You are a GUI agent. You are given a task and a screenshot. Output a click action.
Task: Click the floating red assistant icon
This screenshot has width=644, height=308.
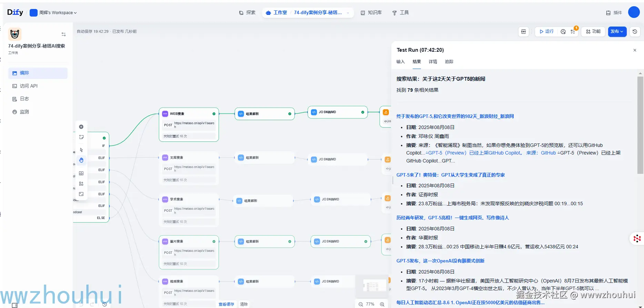(x=637, y=238)
